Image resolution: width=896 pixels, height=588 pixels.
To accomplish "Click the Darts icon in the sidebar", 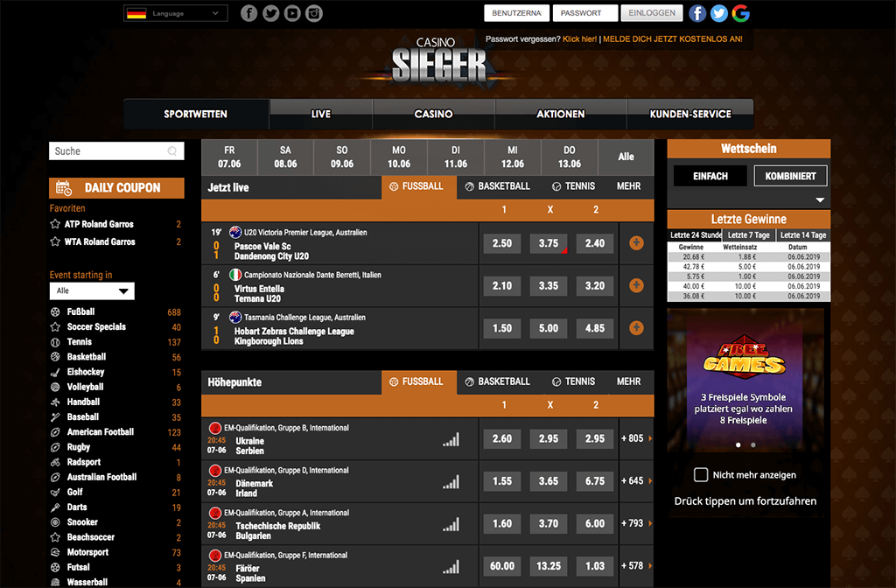I will (55, 507).
